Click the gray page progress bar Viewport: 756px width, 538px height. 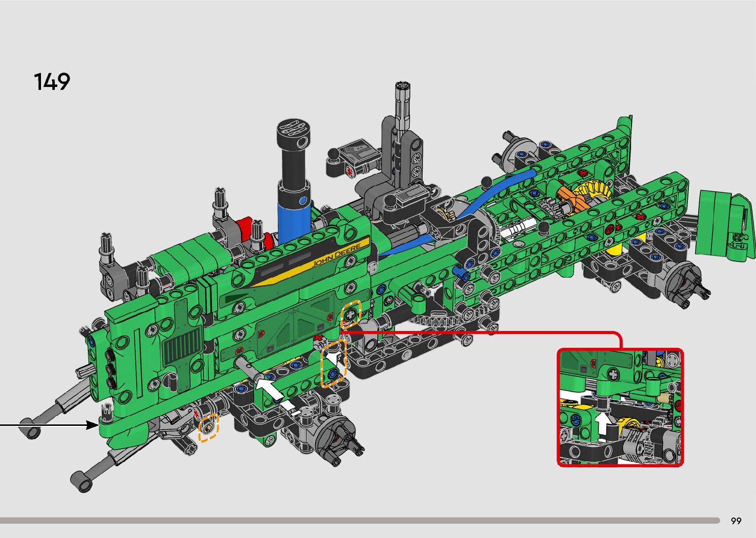(359, 520)
